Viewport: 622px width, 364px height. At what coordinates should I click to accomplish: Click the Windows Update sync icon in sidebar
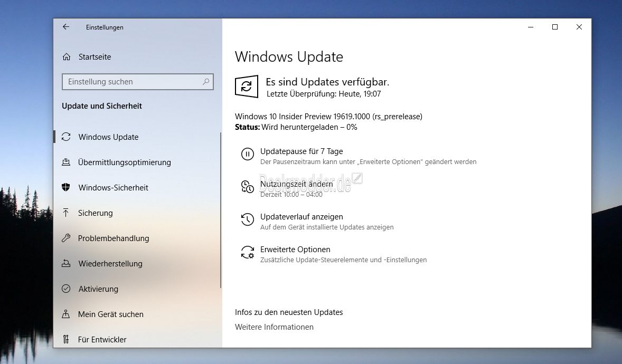(66, 137)
